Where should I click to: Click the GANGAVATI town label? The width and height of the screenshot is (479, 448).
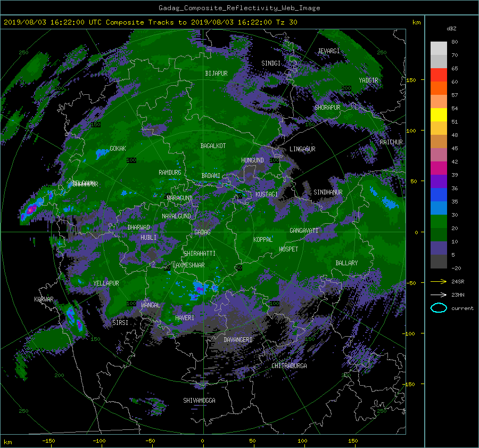pos(304,230)
